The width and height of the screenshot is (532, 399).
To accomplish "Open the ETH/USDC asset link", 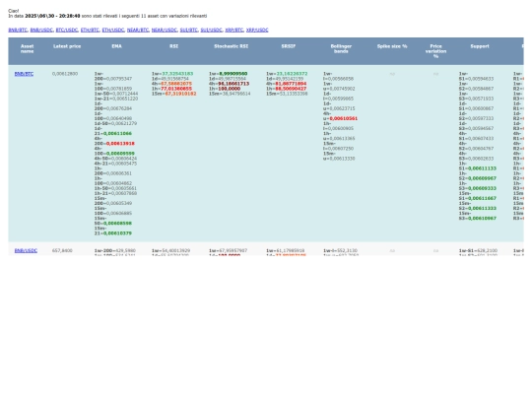I will (113, 30).
